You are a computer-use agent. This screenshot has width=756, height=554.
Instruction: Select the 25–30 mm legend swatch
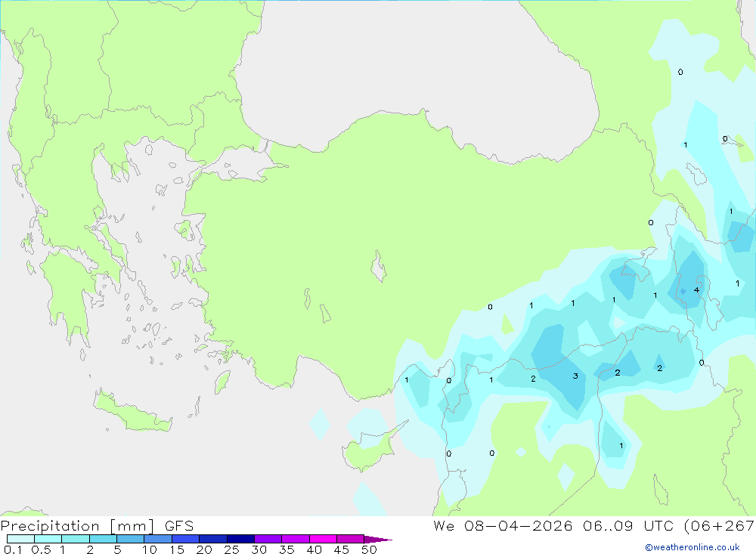click(240, 539)
